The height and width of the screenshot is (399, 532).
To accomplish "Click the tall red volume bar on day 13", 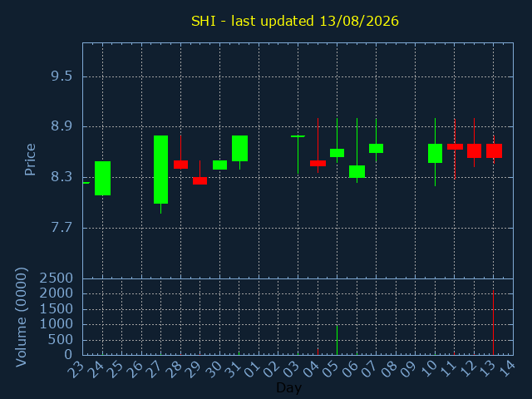I will coord(493,323).
